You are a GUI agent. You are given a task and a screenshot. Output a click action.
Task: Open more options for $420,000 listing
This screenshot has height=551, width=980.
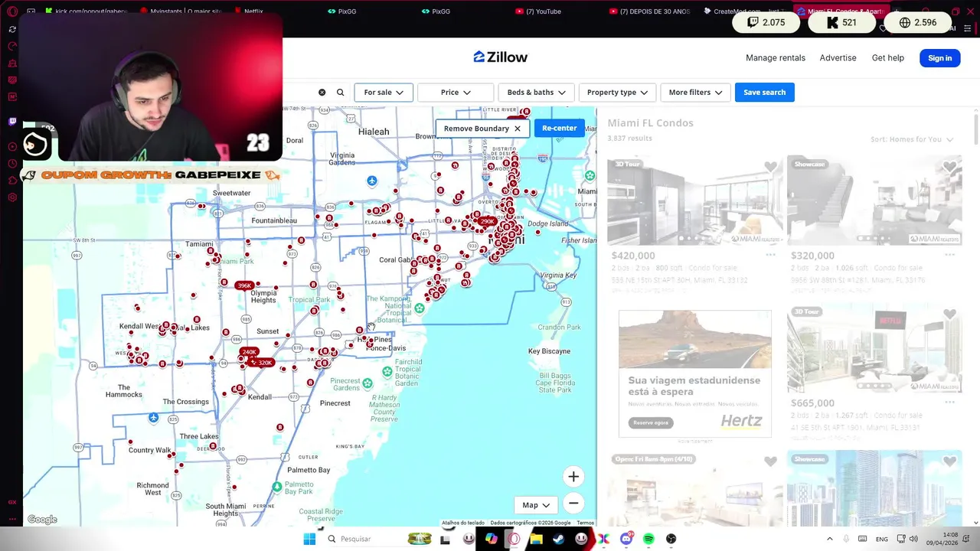[770, 256]
